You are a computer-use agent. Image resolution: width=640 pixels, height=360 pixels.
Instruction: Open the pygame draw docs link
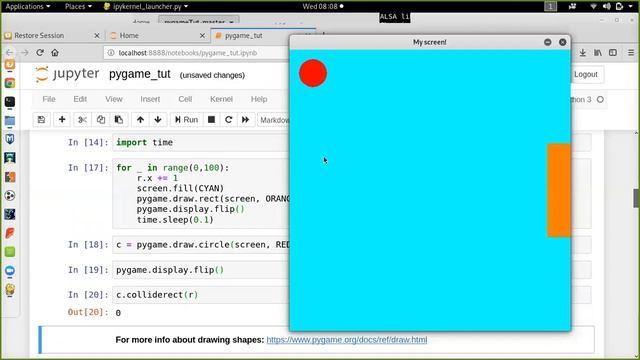tap(347, 340)
